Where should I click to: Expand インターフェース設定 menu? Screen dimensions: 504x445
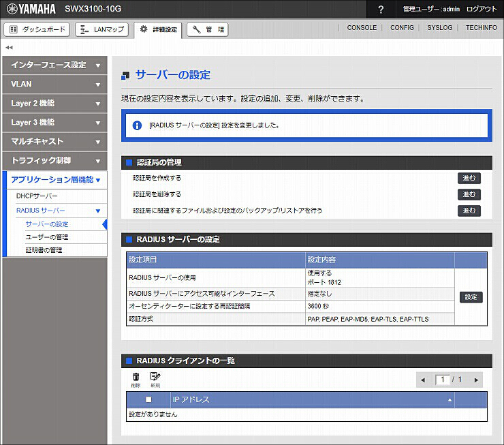[x=54, y=65]
